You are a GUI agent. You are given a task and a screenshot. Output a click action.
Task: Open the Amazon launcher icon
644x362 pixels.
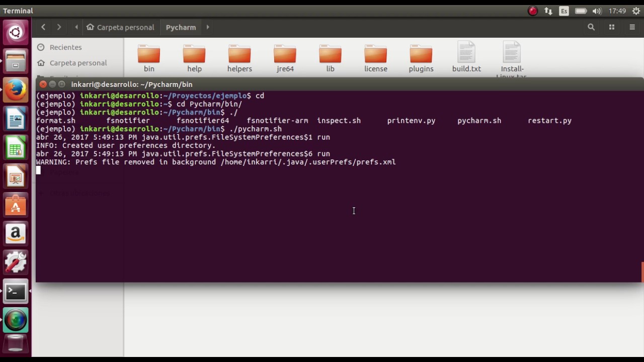click(x=16, y=234)
